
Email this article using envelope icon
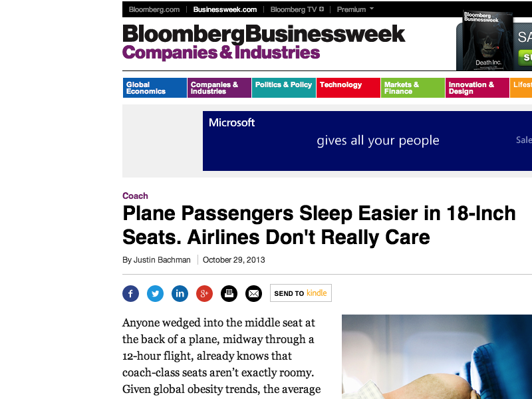tap(253, 293)
